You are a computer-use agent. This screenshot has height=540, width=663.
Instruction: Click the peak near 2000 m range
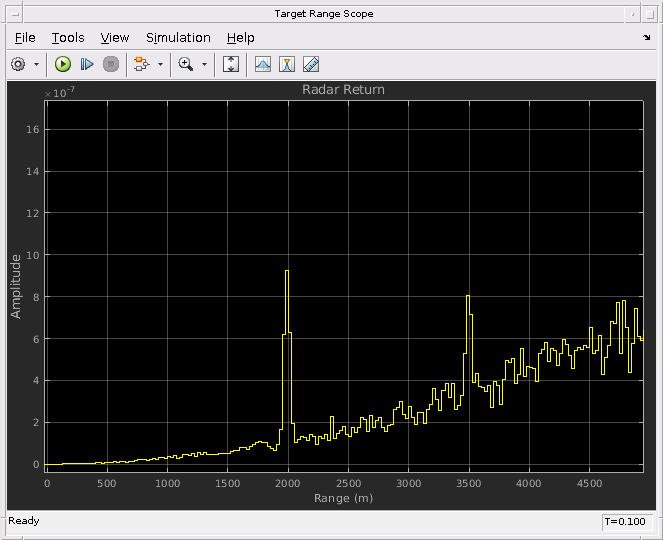[287, 271]
